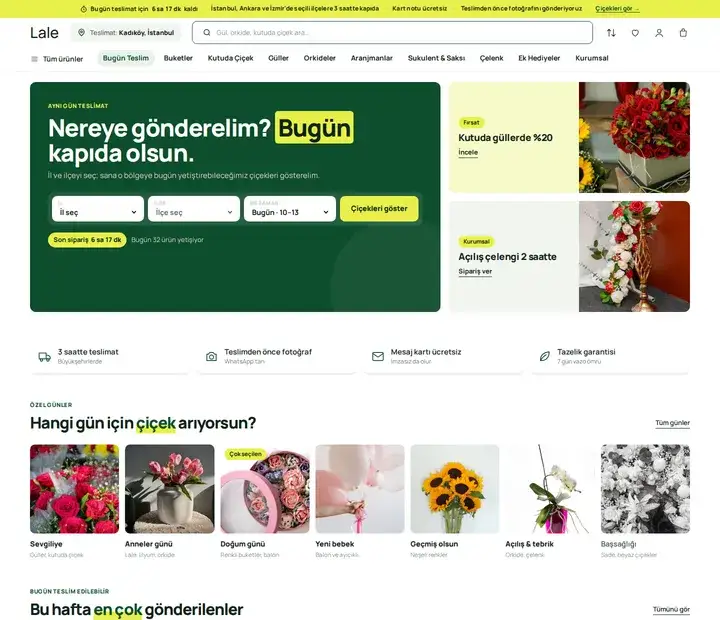Screen dimensions: 720x620
Task: Open the Kutuda Çiçek category
Action: tap(231, 58)
